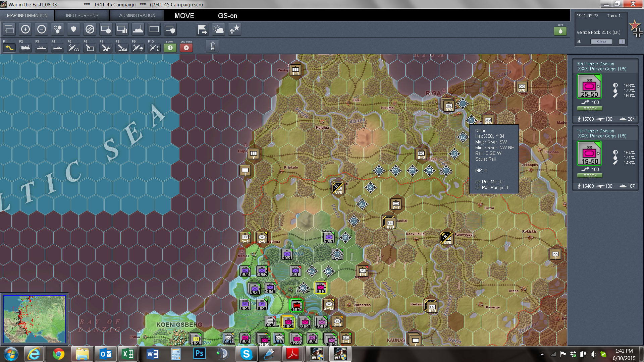644x362 pixels.
Task: Click the red End Turn button
Action: click(186, 48)
